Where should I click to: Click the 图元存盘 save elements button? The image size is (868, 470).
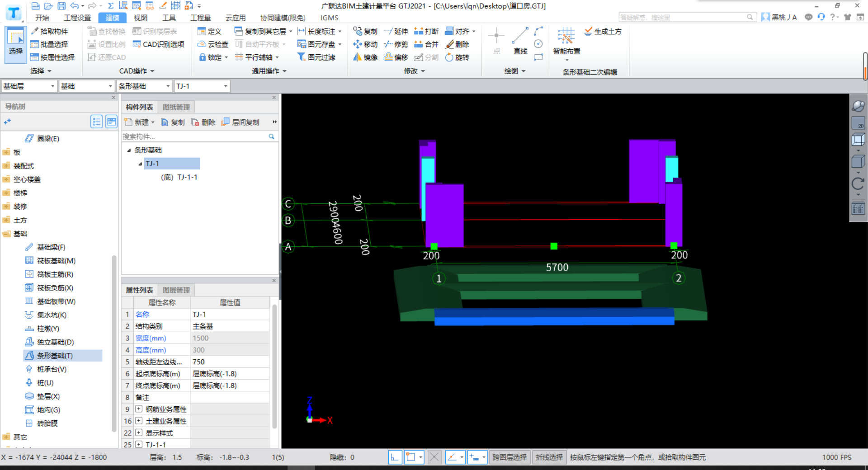tap(319, 44)
